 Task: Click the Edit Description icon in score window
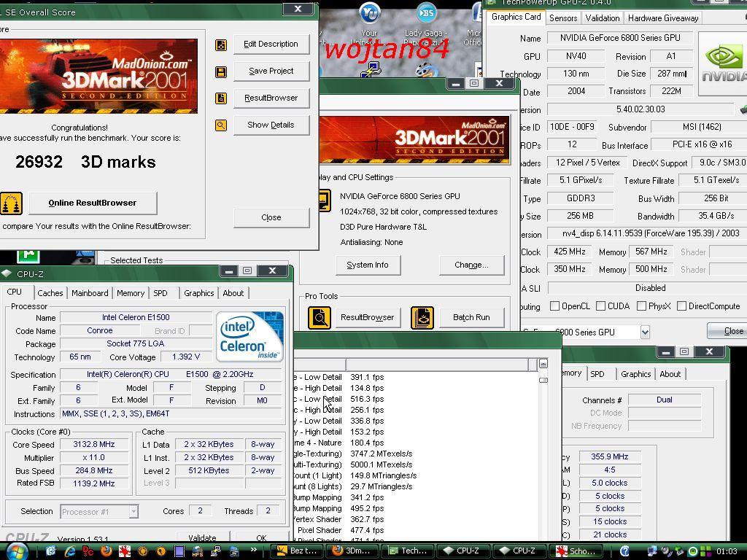221,44
